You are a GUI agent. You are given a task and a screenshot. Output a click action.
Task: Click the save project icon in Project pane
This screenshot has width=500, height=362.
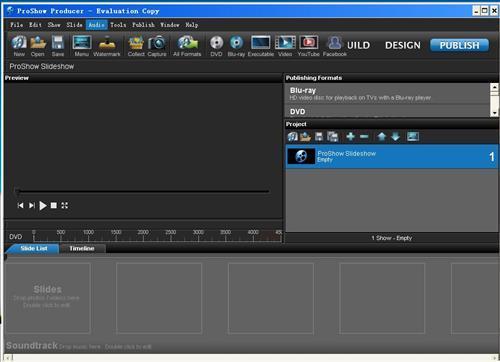pyautogui.click(x=319, y=136)
